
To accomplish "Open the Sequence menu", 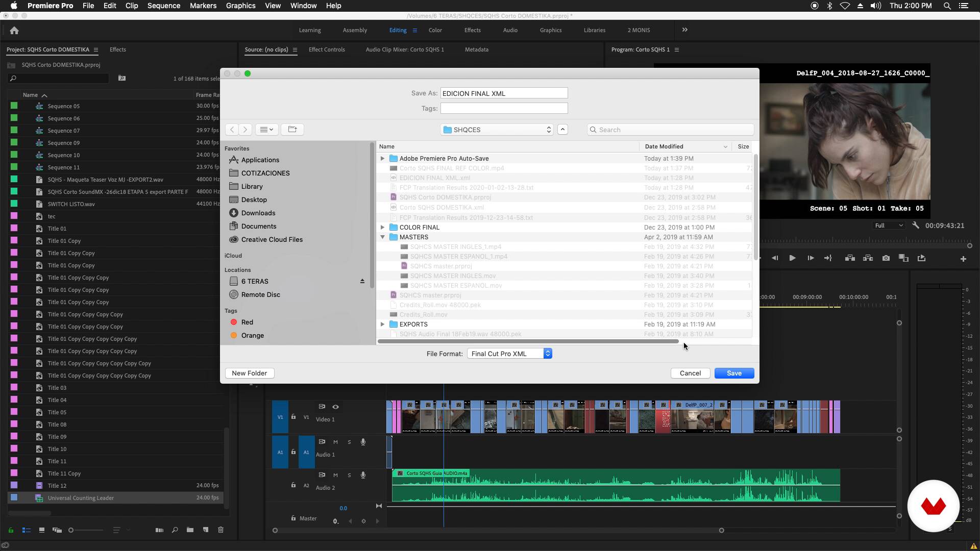I will click(x=163, y=6).
